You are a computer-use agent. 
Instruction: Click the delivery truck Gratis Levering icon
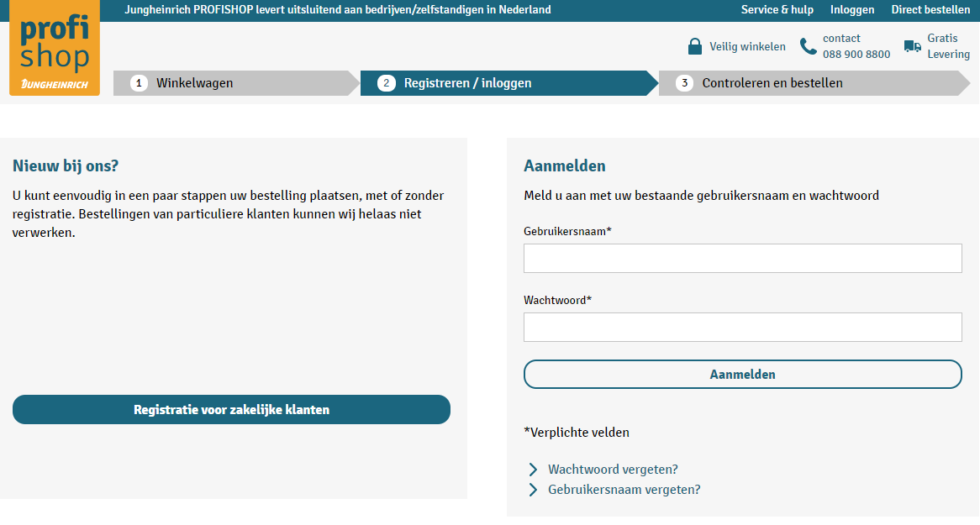(x=913, y=46)
